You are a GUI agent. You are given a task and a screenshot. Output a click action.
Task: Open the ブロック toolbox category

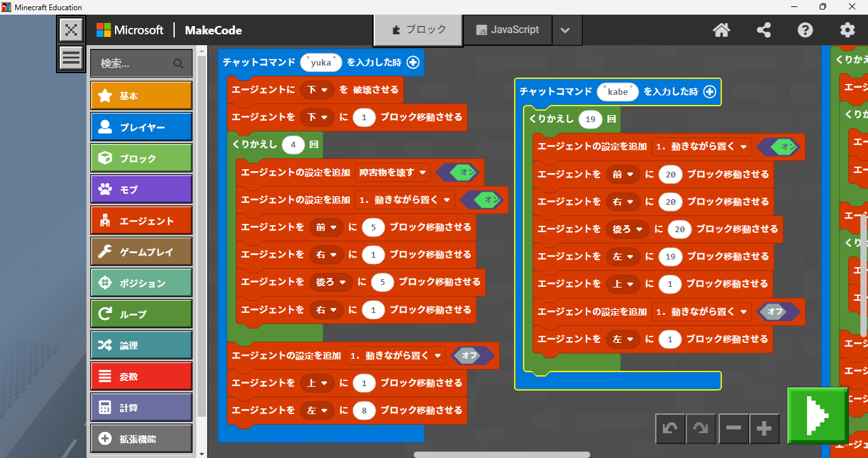click(x=141, y=158)
